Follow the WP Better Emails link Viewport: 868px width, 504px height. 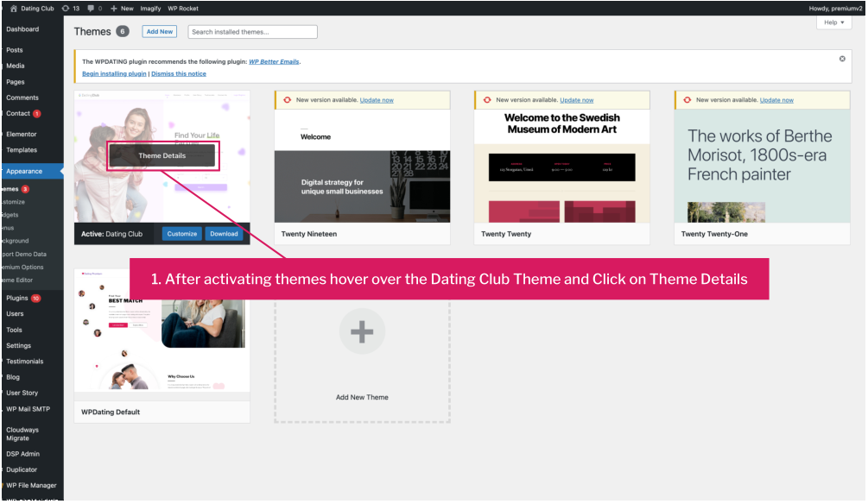coord(274,62)
